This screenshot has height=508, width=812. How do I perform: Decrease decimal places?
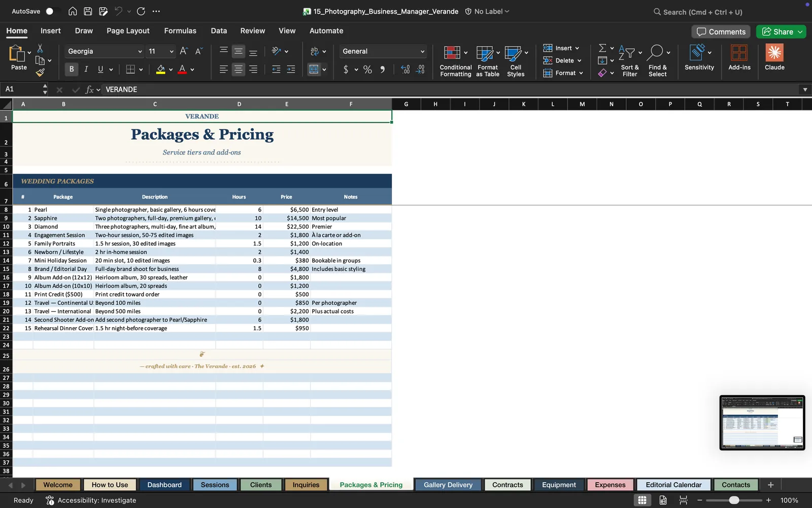click(420, 69)
